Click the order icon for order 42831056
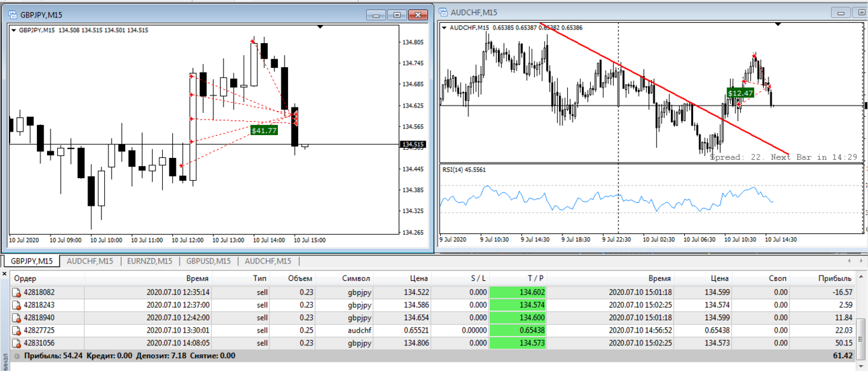The image size is (868, 371). tap(17, 343)
